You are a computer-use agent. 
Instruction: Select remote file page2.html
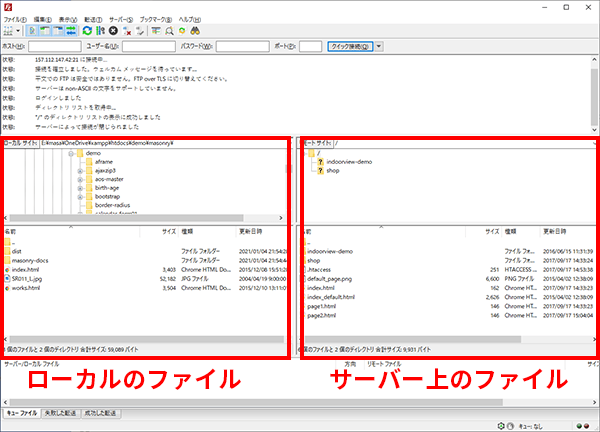point(321,316)
